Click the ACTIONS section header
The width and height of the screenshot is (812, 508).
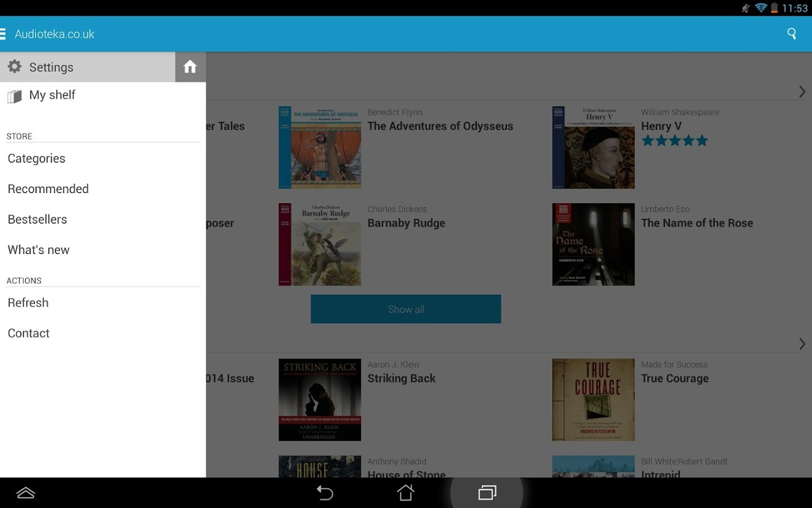[24, 281]
